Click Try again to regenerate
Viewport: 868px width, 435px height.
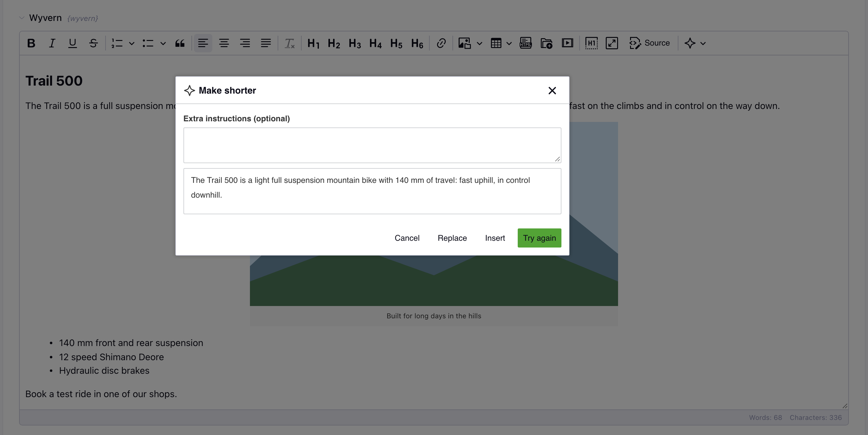(x=539, y=238)
